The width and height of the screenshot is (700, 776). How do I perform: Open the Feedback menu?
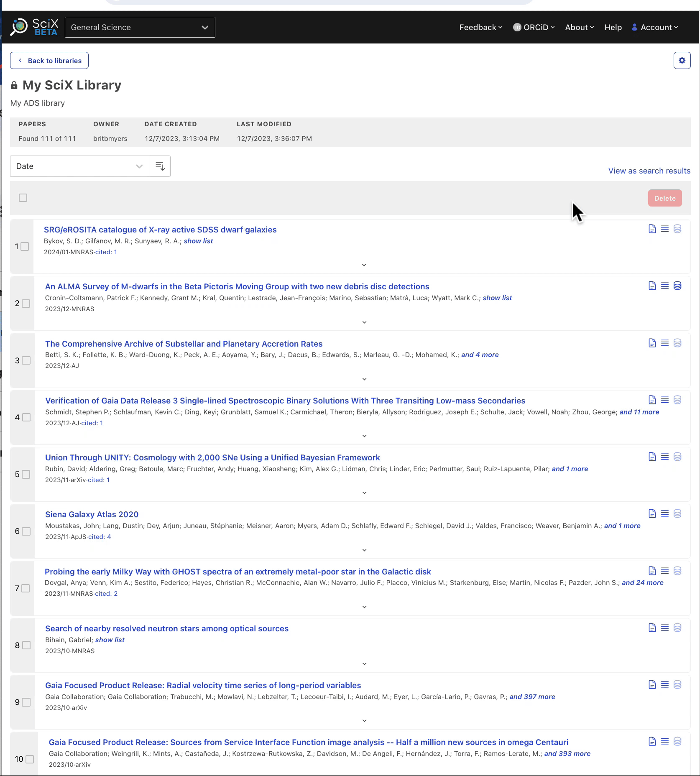(x=480, y=28)
